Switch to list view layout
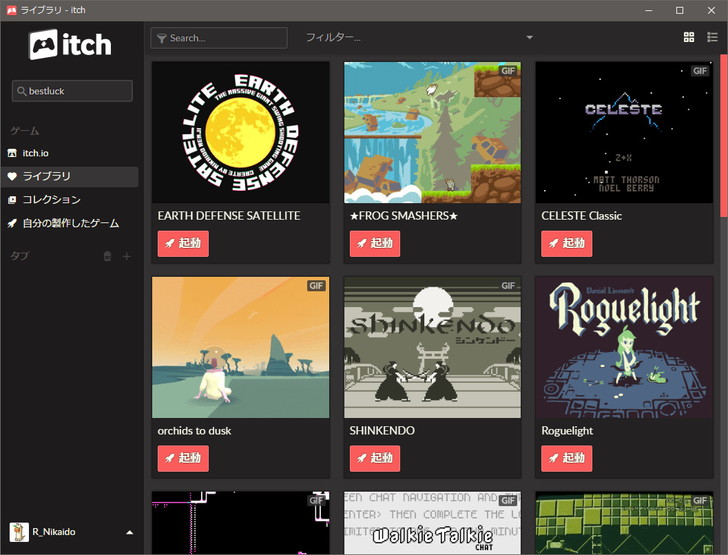 pos(712,37)
